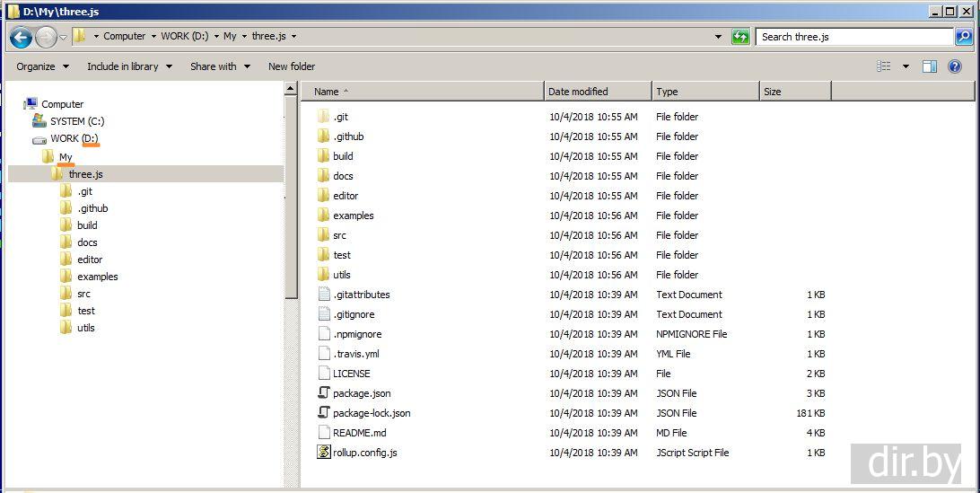The height and width of the screenshot is (493, 980).
Task: Click the examples folder icon in file list
Action: 324,216
